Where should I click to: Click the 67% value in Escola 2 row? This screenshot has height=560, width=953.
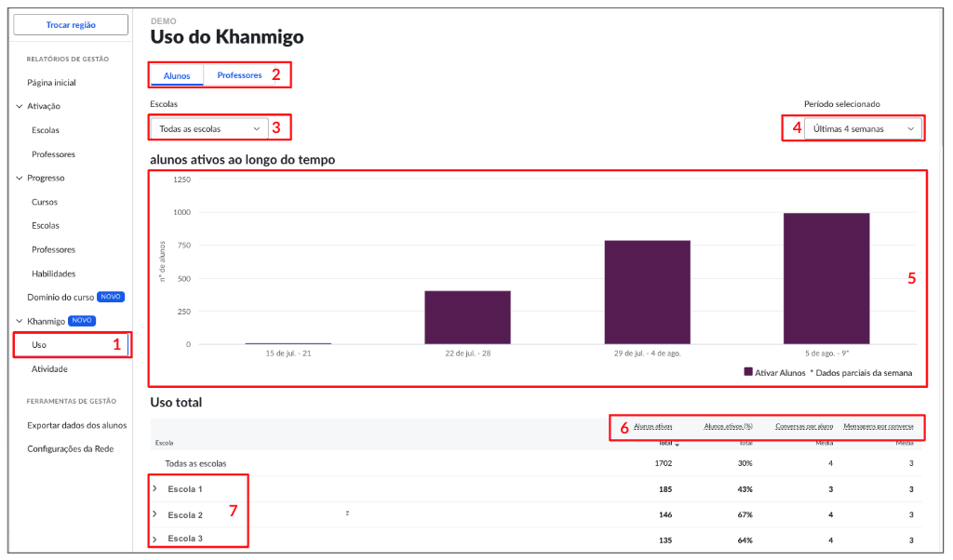coord(745,514)
